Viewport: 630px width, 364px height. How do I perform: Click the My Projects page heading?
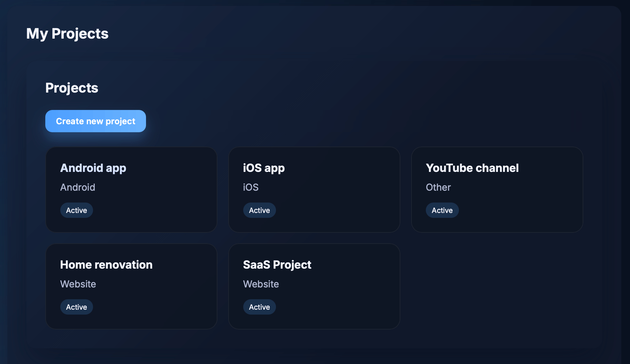pyautogui.click(x=67, y=33)
